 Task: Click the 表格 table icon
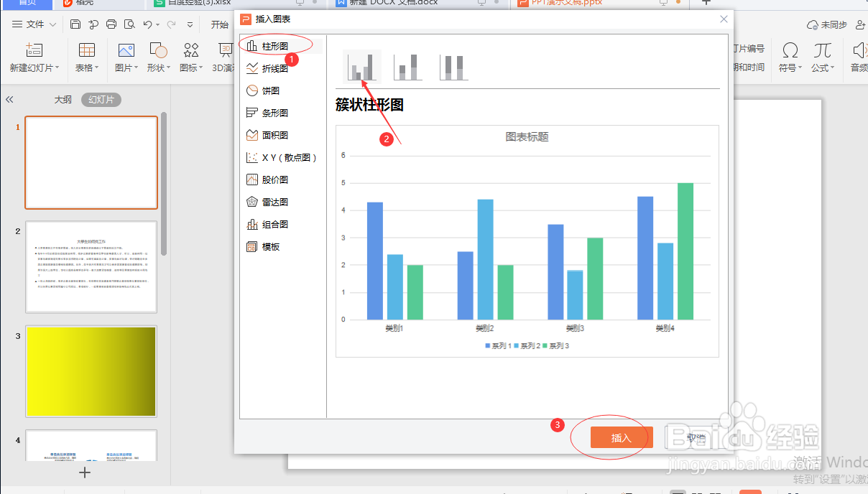point(87,50)
